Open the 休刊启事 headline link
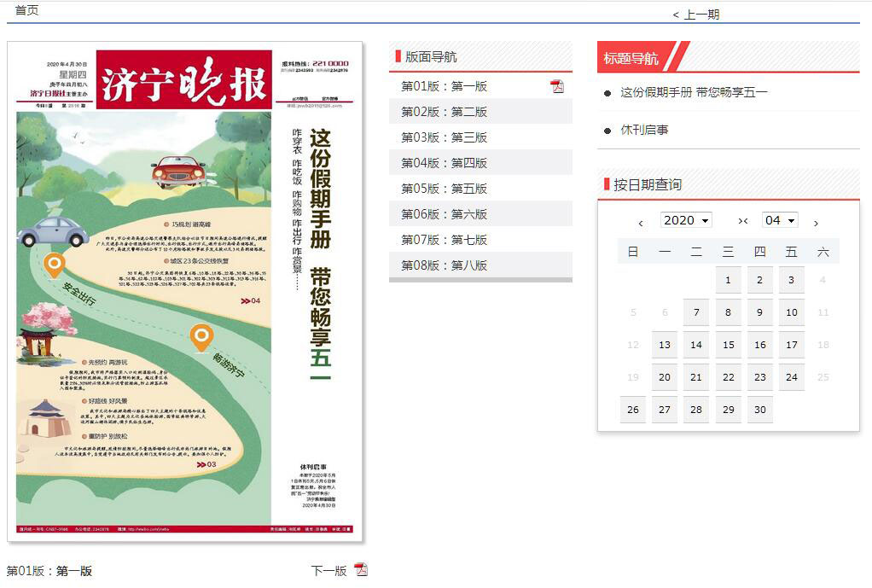Image resolution: width=872 pixels, height=588 pixels. click(644, 130)
